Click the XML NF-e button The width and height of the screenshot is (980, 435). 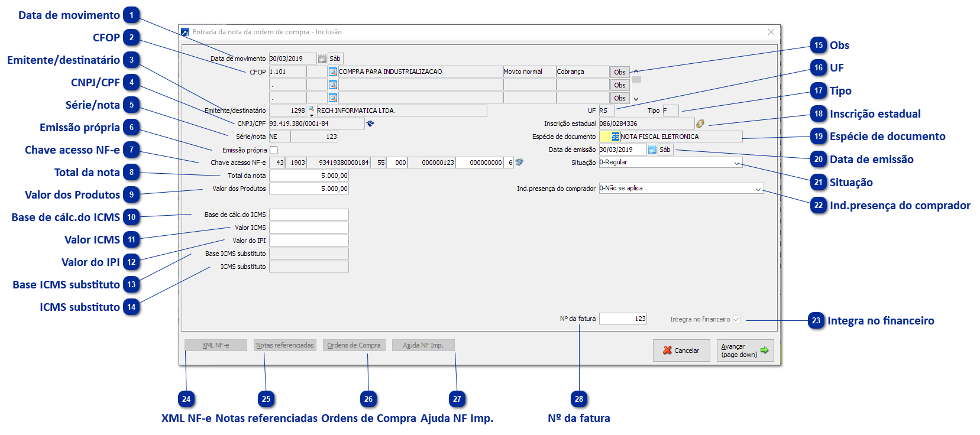pyautogui.click(x=216, y=345)
